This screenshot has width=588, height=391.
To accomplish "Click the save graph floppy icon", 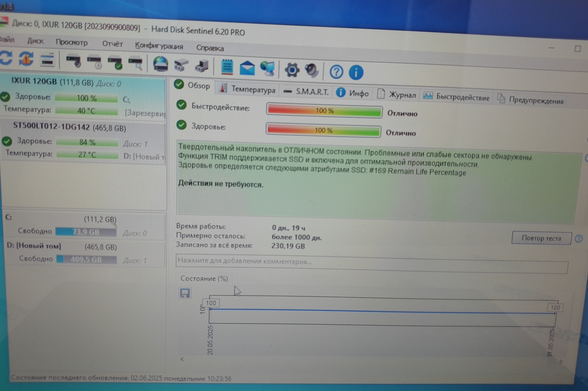I will [x=185, y=293].
